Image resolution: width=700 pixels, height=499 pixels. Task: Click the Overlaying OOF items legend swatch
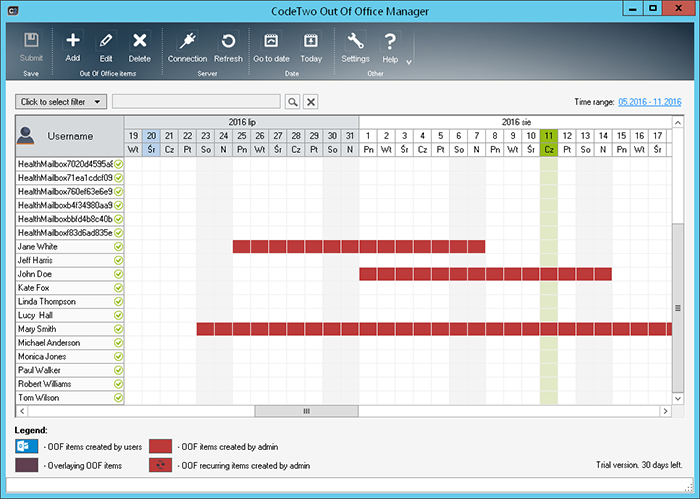click(26, 465)
